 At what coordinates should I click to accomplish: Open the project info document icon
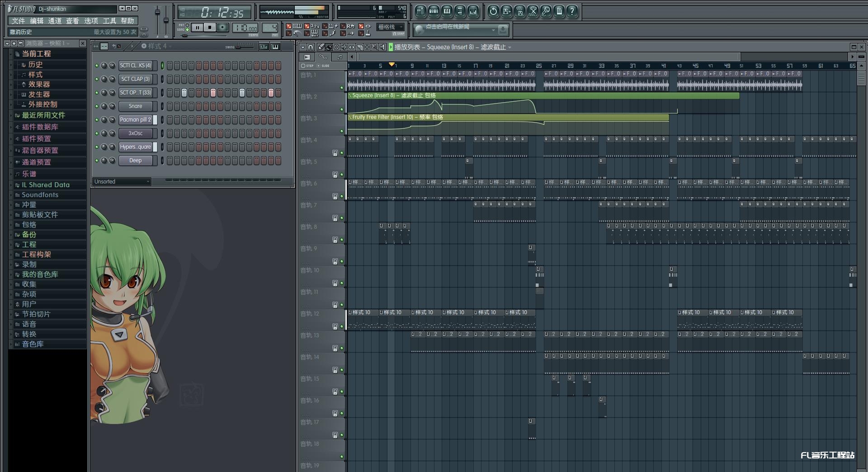[x=559, y=11]
